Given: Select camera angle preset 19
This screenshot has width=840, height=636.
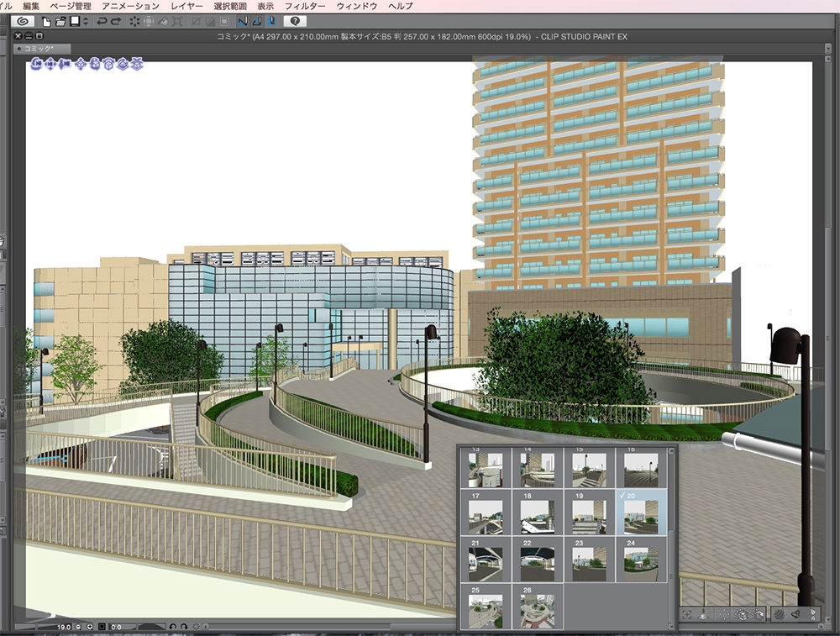Looking at the screenshot, I should pyautogui.click(x=590, y=512).
